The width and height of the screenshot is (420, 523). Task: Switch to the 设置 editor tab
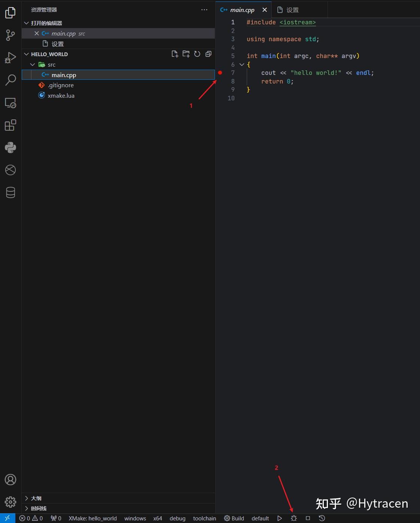288,10
